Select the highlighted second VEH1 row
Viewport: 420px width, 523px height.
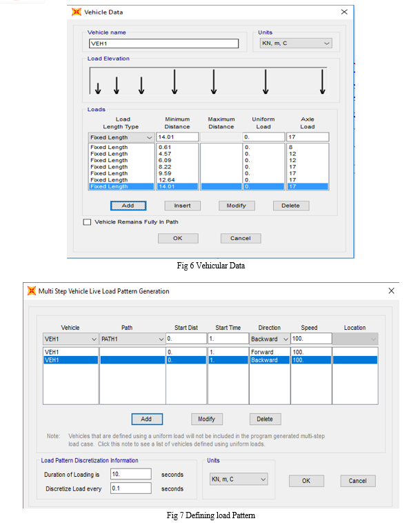[x=210, y=360]
